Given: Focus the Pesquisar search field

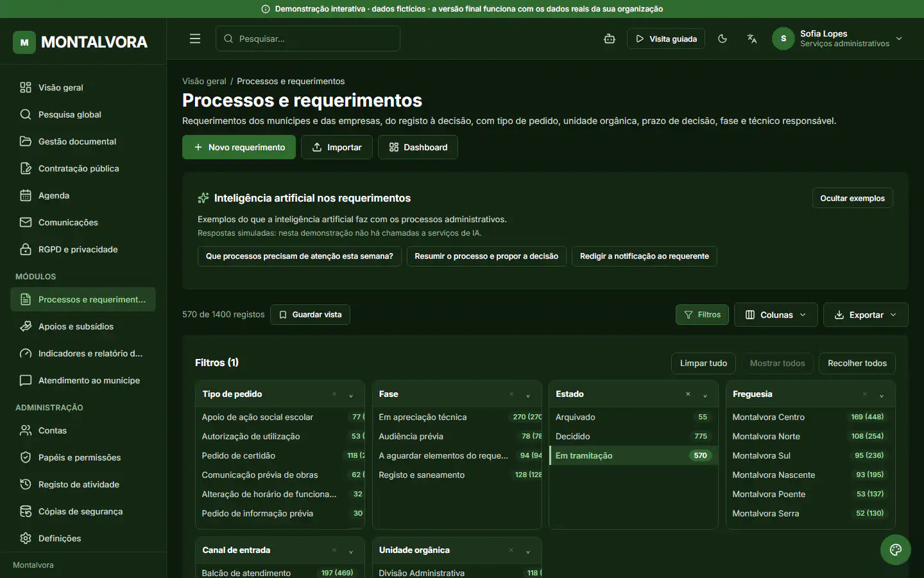Looking at the screenshot, I should tap(308, 39).
